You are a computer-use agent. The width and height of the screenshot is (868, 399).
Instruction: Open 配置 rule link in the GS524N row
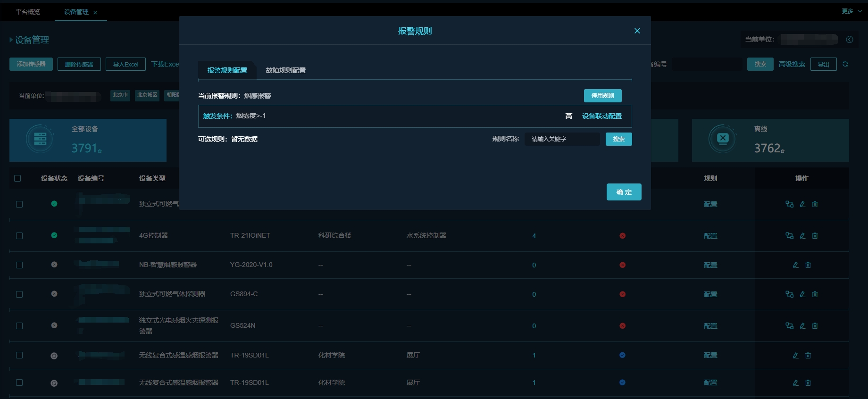click(x=710, y=326)
